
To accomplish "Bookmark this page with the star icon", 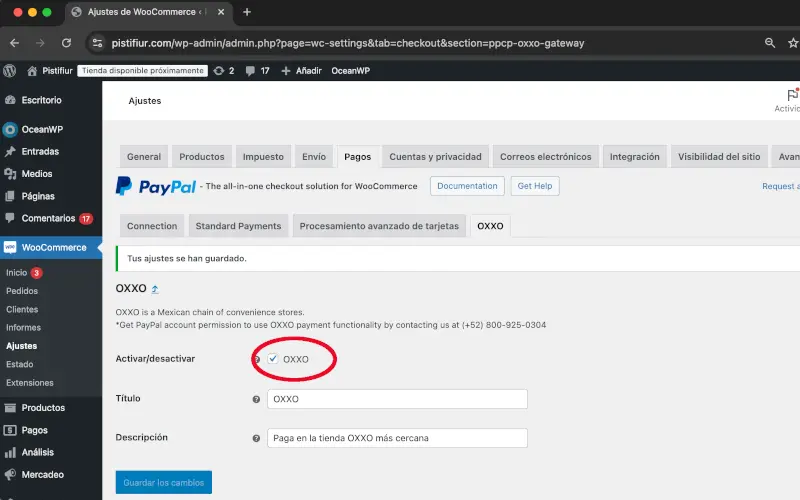I will [793, 43].
